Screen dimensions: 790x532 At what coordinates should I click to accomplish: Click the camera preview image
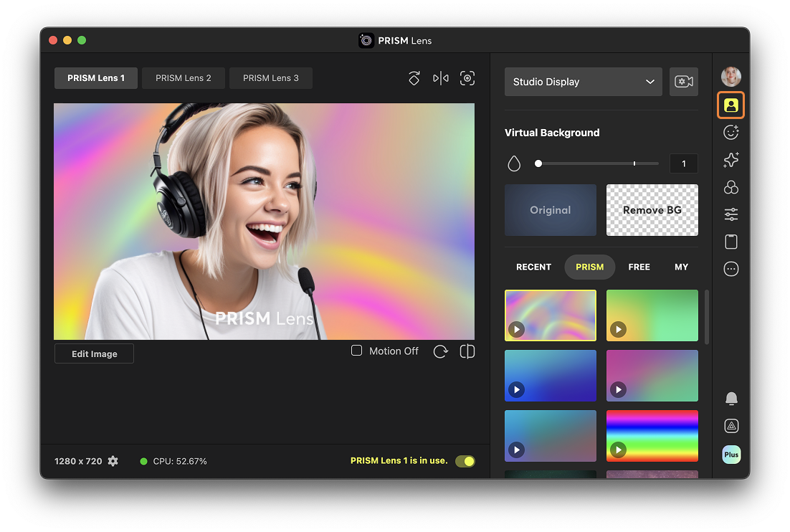264,222
